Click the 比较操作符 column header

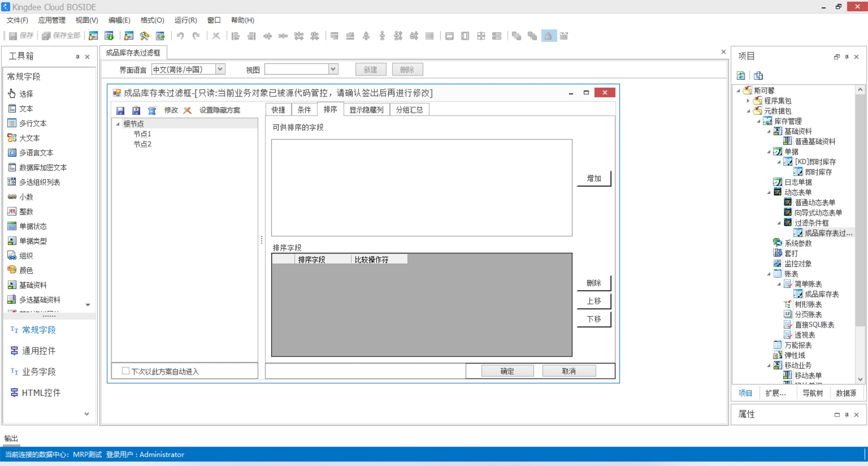379,259
